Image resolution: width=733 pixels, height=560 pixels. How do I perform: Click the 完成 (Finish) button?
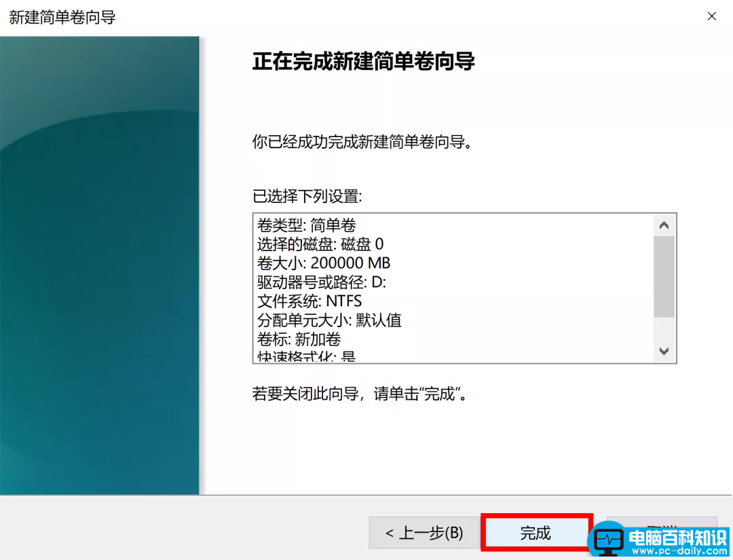tap(536, 532)
